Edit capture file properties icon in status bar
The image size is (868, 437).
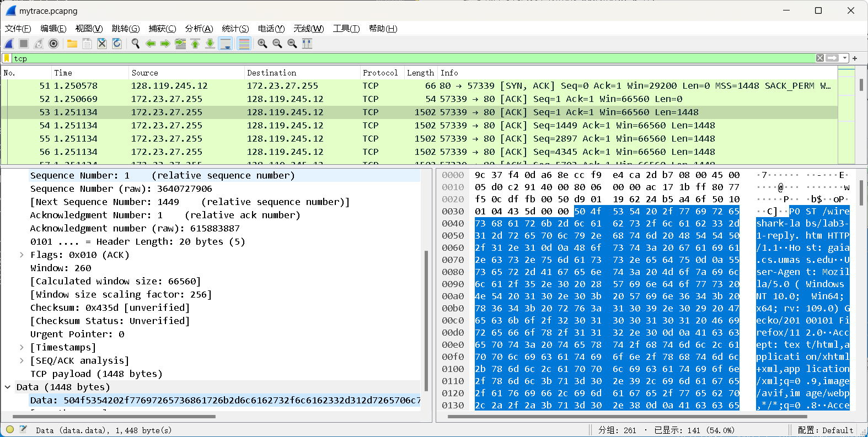click(x=23, y=429)
